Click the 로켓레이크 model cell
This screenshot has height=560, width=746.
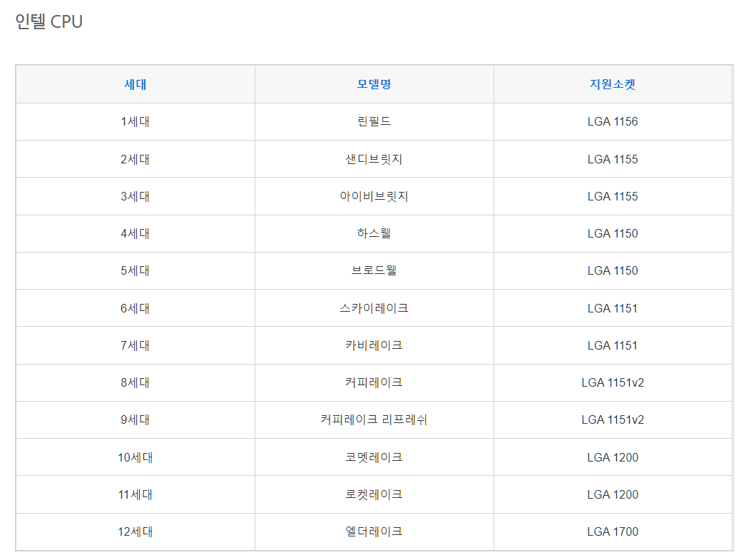pyautogui.click(x=374, y=494)
